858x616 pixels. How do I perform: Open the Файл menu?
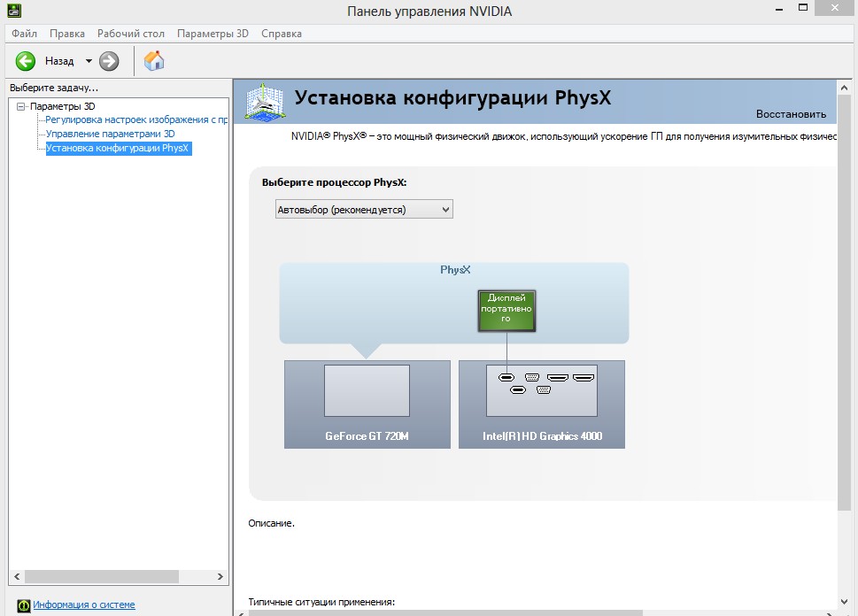point(25,34)
